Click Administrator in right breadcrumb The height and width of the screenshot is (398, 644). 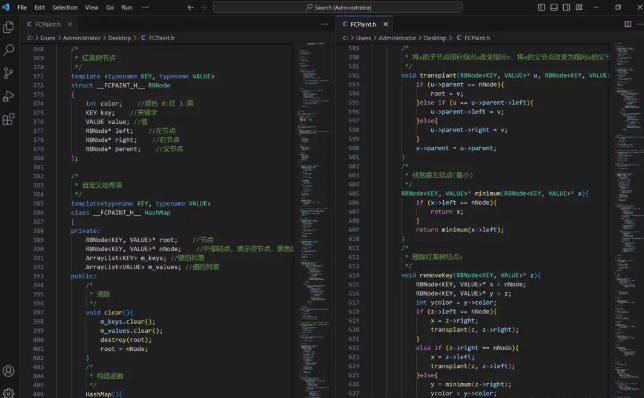(x=397, y=38)
